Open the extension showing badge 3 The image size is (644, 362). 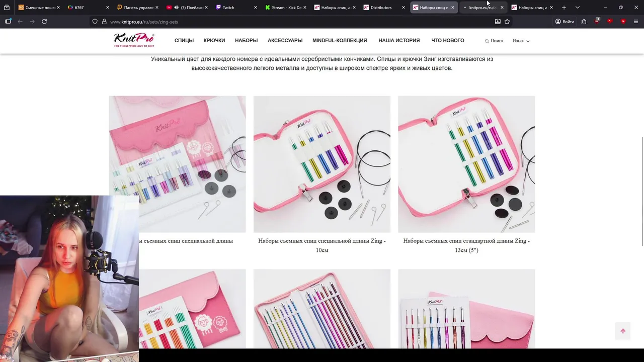(x=597, y=21)
